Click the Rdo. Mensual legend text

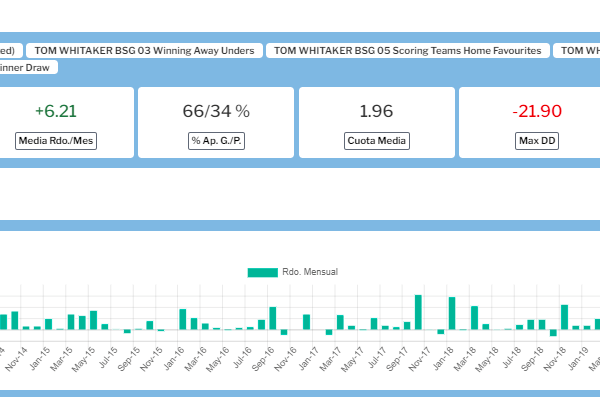click(310, 272)
